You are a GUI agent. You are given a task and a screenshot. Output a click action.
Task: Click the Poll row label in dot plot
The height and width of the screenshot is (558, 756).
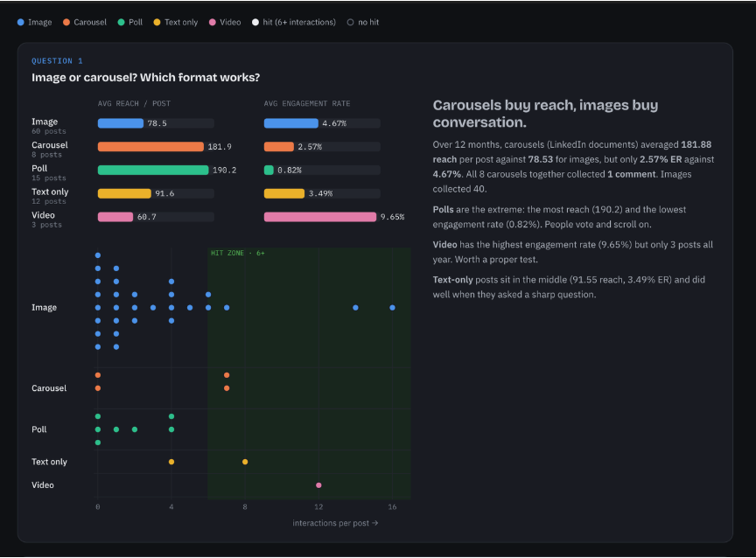tap(39, 429)
